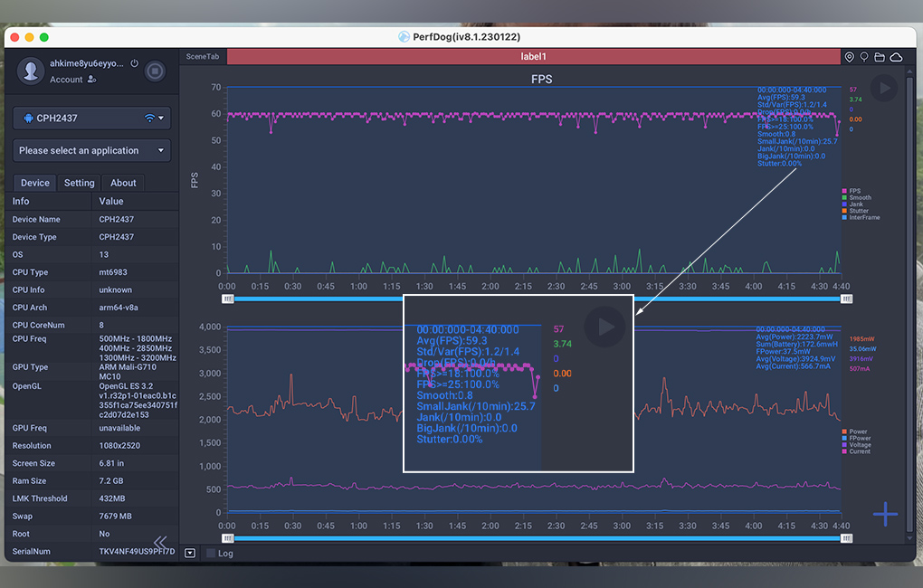Toggle the Current legend series
923x588 pixels.
coord(856,451)
